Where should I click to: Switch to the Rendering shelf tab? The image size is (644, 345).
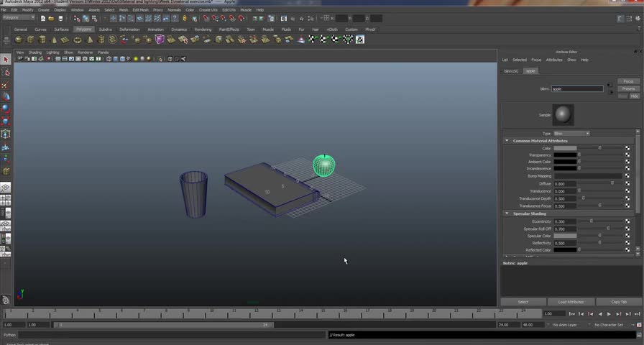pyautogui.click(x=203, y=29)
